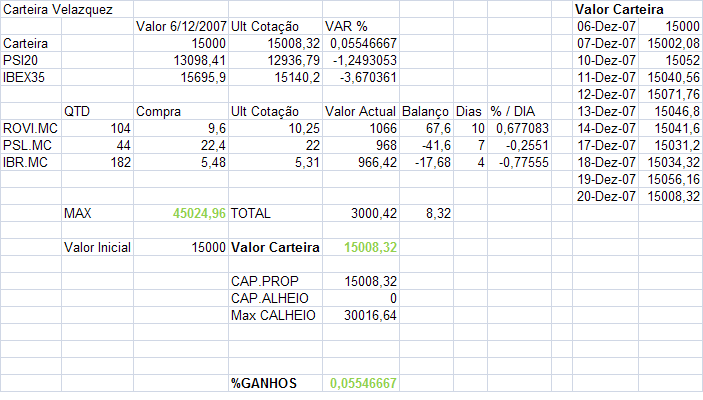Click the portfolio value 15071,76
Image resolution: width=703 pixels, height=400 pixels.
[674, 95]
